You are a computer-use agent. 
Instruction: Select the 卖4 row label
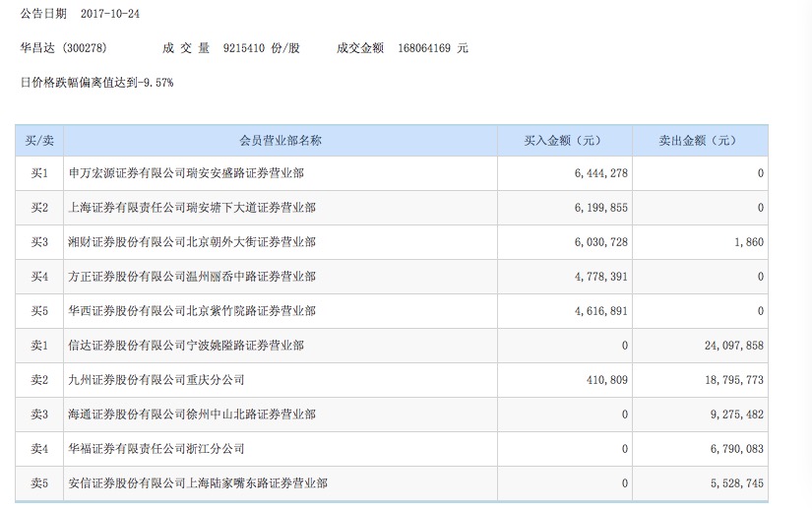(x=39, y=449)
